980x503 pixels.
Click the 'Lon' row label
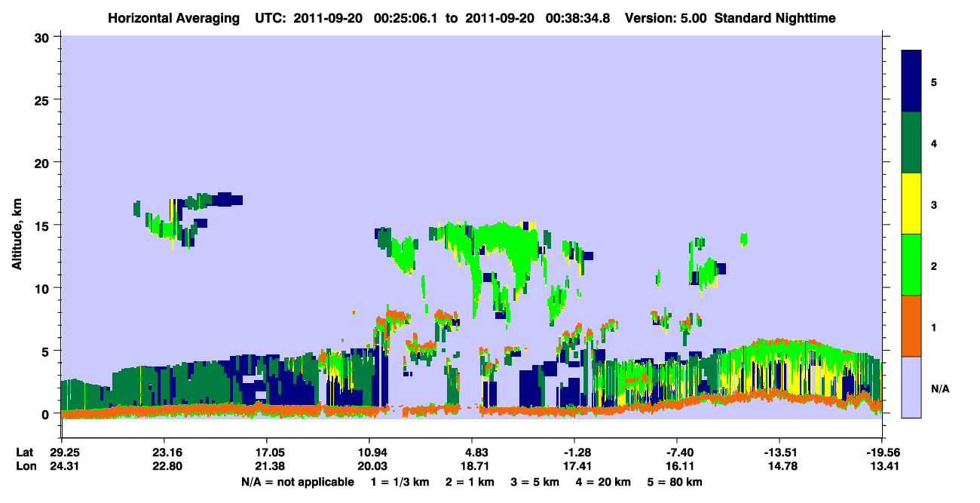(25, 467)
